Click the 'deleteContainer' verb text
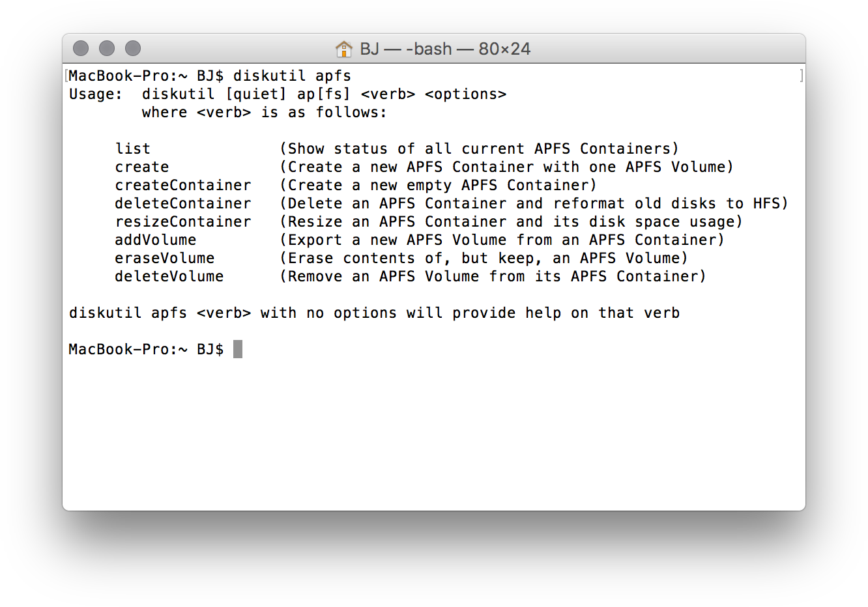868x607 pixels. [183, 203]
